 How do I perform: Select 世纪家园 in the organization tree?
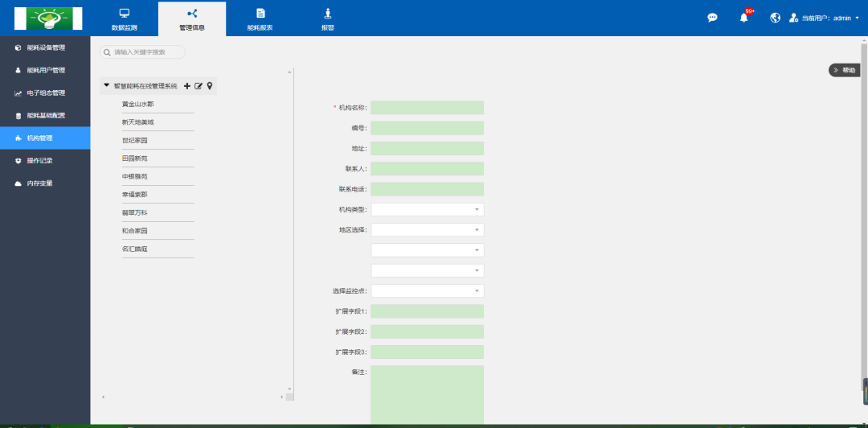coord(134,140)
